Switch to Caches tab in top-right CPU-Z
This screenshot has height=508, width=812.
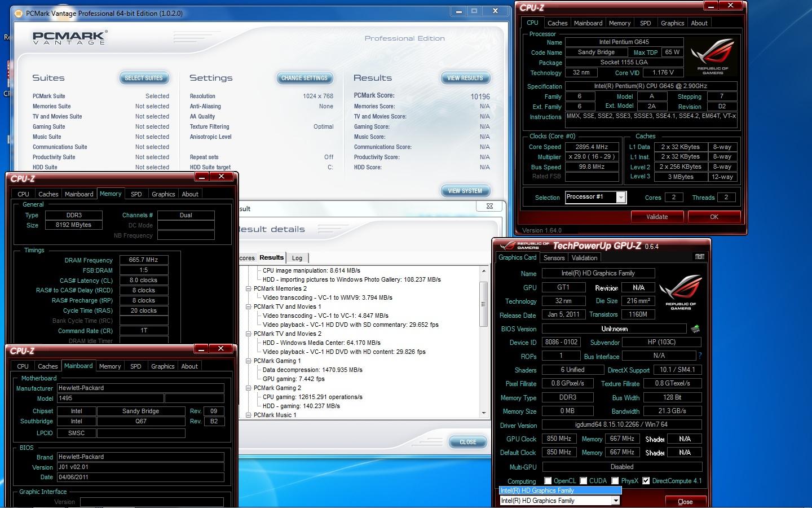click(x=557, y=23)
